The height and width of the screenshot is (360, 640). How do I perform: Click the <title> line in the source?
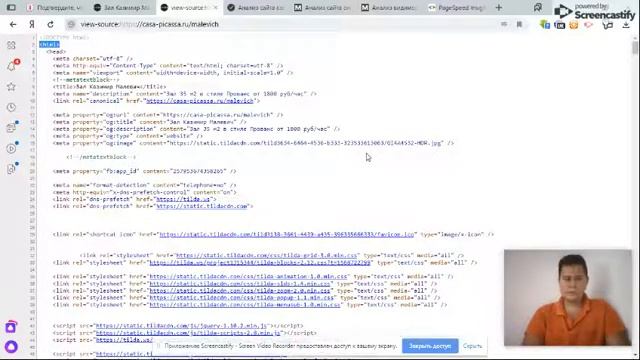(x=109, y=87)
